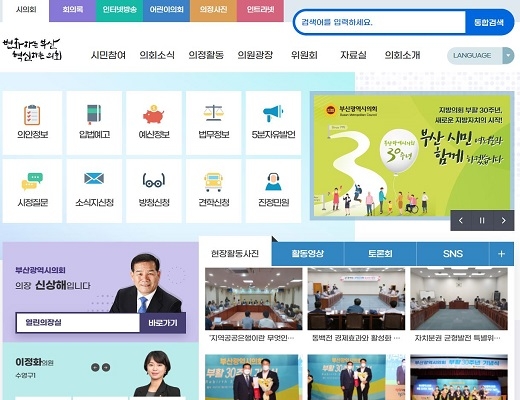
Task: Expand the LANGUAGE dropdown
Action: (x=480, y=55)
